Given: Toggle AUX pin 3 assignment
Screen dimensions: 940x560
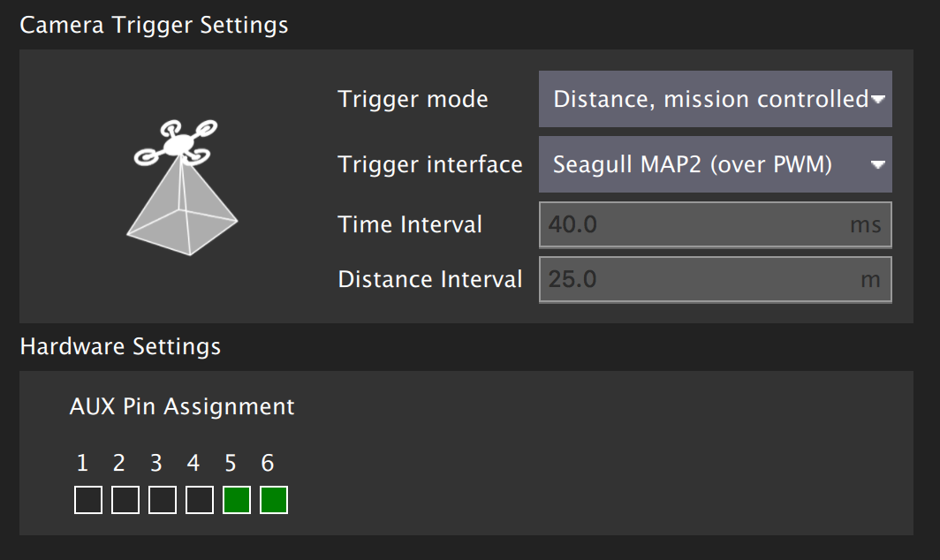Looking at the screenshot, I should pyautogui.click(x=162, y=499).
